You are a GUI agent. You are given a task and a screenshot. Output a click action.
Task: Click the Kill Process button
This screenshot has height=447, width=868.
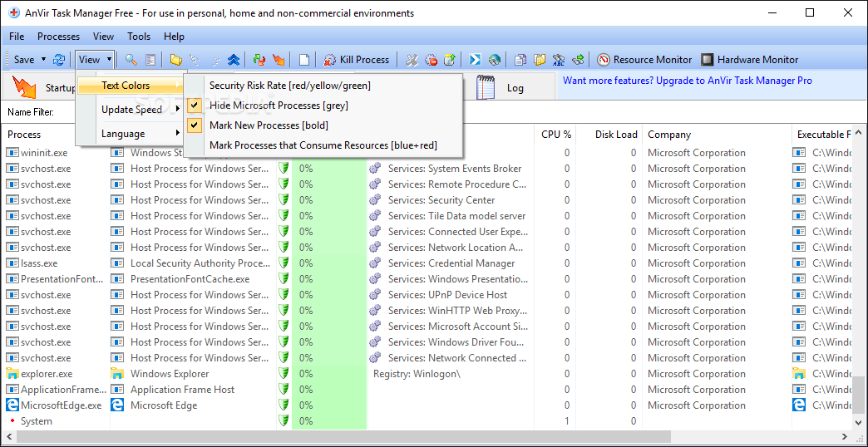357,60
